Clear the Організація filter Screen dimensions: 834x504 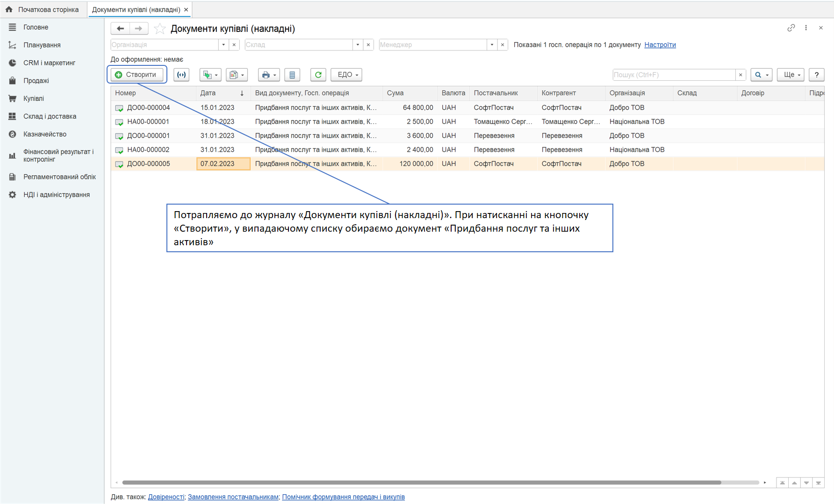point(234,45)
